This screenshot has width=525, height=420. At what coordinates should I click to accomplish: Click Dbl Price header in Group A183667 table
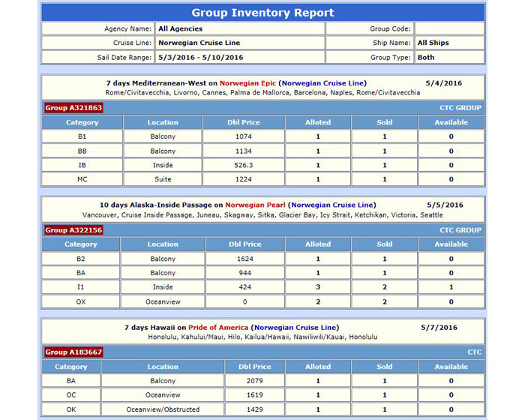[254, 367]
